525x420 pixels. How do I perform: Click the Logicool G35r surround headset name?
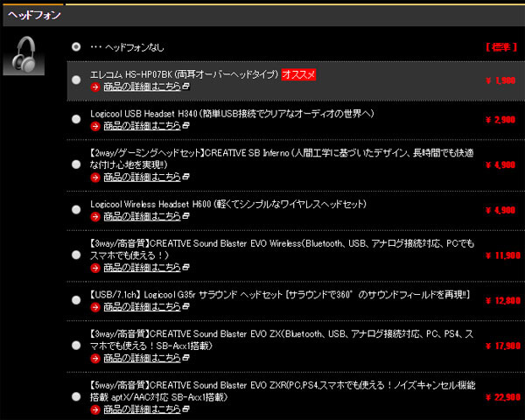point(280,295)
